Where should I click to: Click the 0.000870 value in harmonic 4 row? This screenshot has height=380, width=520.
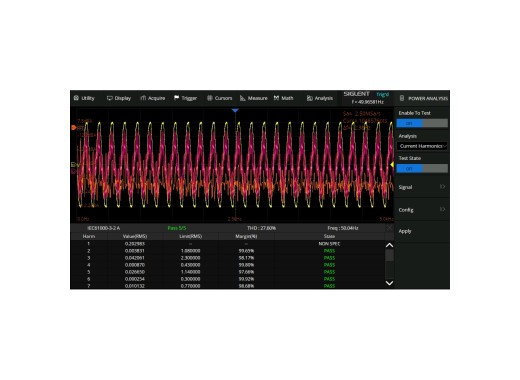coord(135,265)
